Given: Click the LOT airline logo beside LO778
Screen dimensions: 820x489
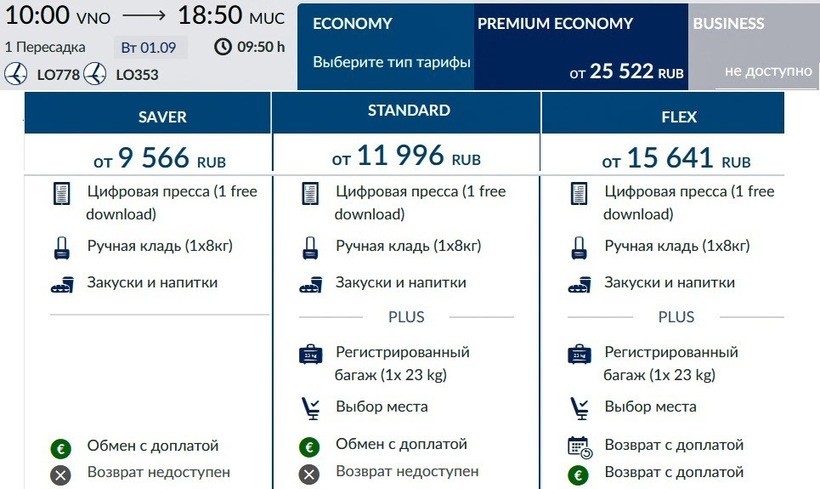Looking at the screenshot, I should tap(15, 74).
